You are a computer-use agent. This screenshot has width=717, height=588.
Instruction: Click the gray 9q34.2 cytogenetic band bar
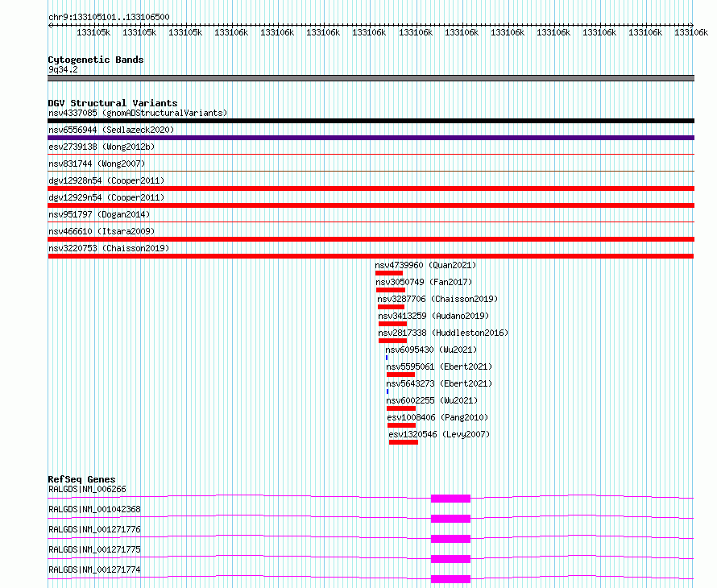[371, 78]
